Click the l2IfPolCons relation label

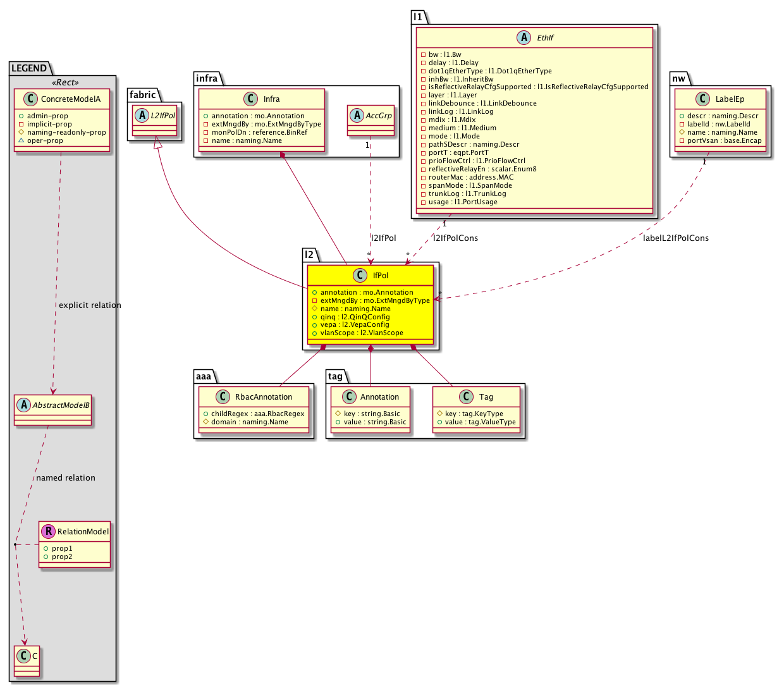(455, 238)
